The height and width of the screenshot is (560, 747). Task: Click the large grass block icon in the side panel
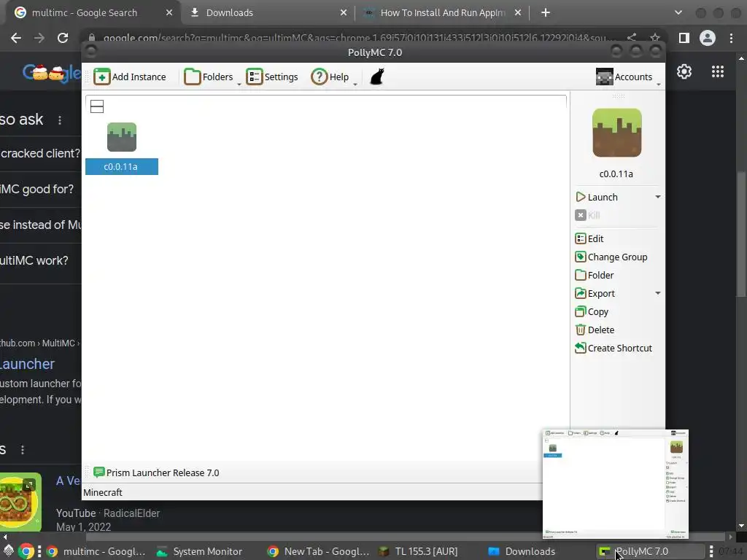click(616, 133)
